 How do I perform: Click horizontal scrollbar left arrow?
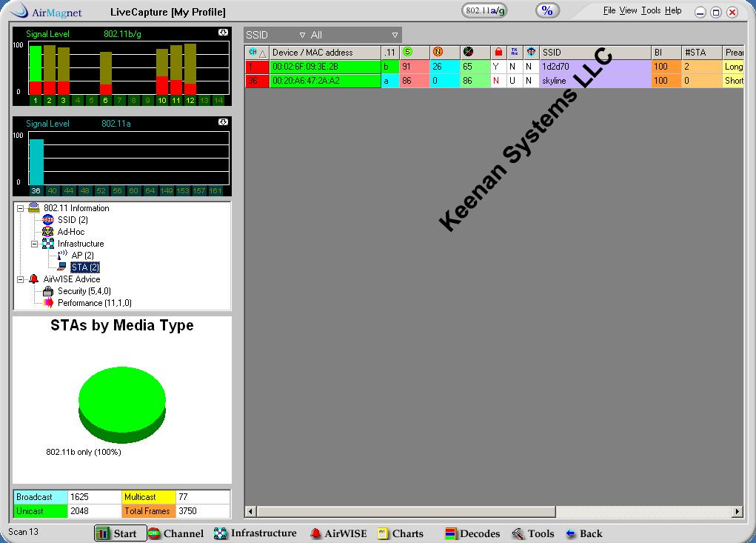coord(250,511)
